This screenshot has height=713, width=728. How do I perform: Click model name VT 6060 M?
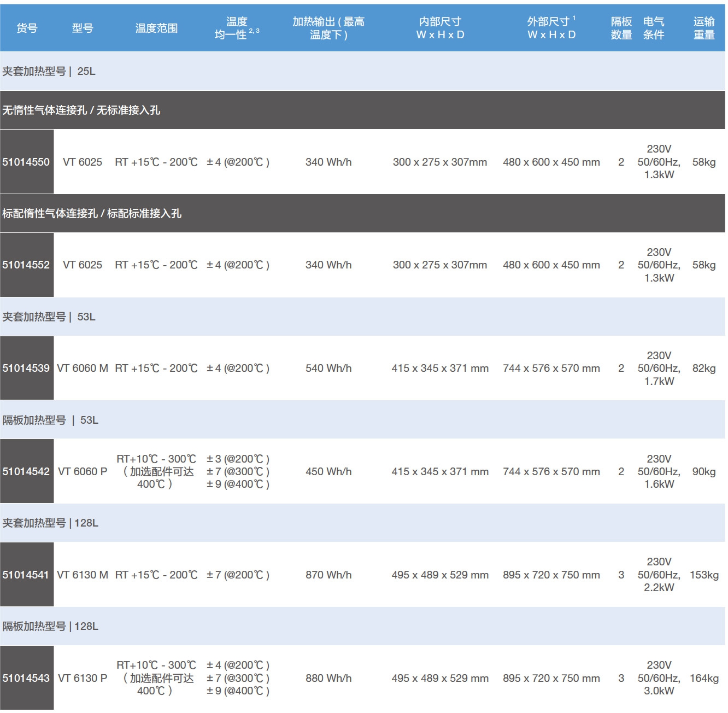(83, 368)
